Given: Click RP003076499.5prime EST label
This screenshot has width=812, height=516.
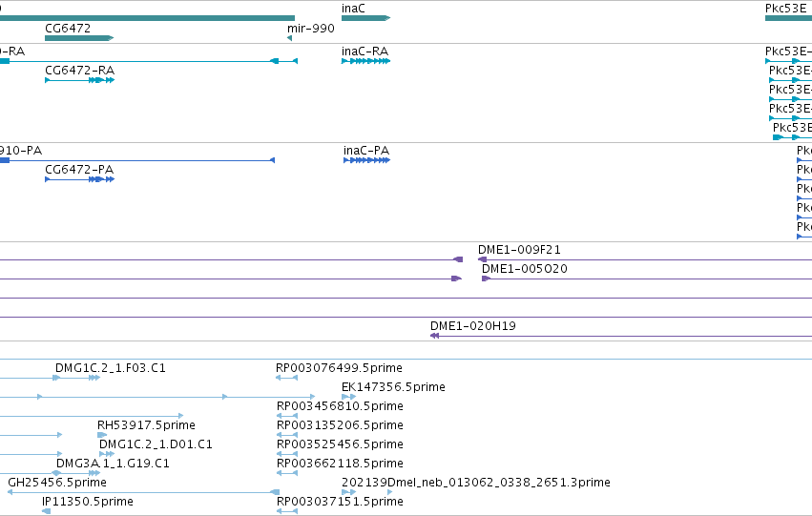Looking at the screenshot, I should pyautogui.click(x=339, y=368).
